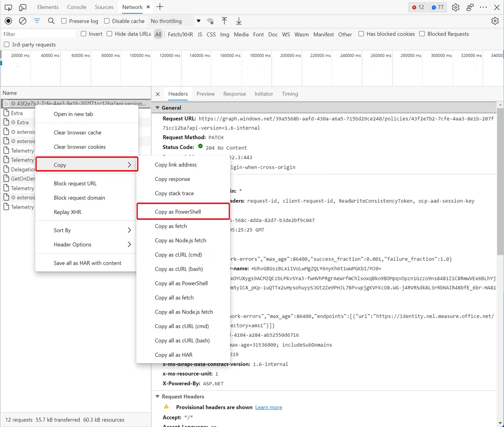The height and width of the screenshot is (427, 504).
Task: Check Blocked Requests checkbox
Action: (x=422, y=34)
